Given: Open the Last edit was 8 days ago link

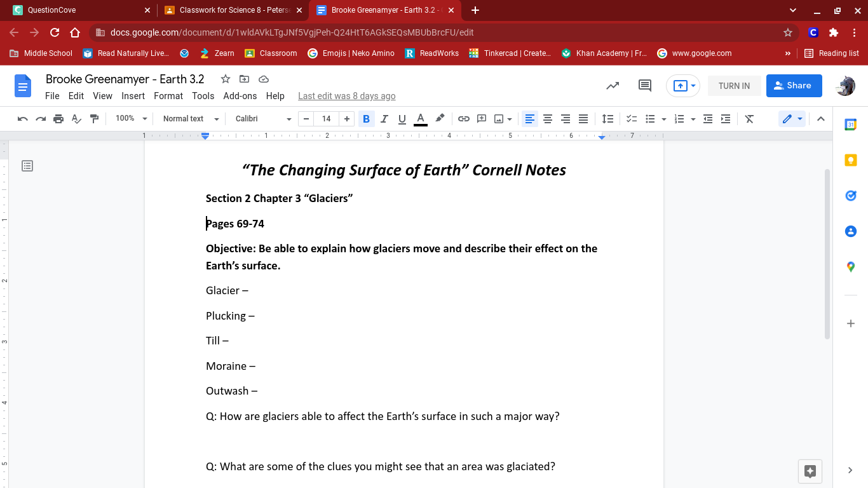Looking at the screenshot, I should coord(346,96).
